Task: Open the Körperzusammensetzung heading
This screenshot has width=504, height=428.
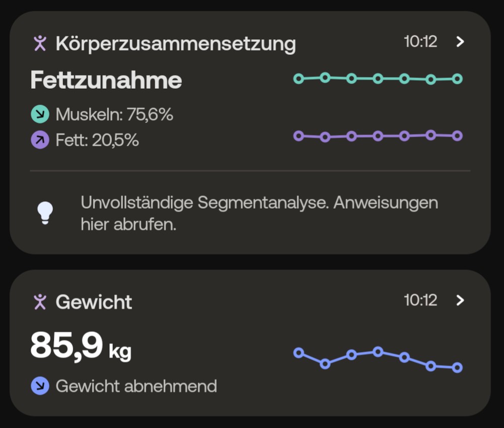Action: pos(175,44)
